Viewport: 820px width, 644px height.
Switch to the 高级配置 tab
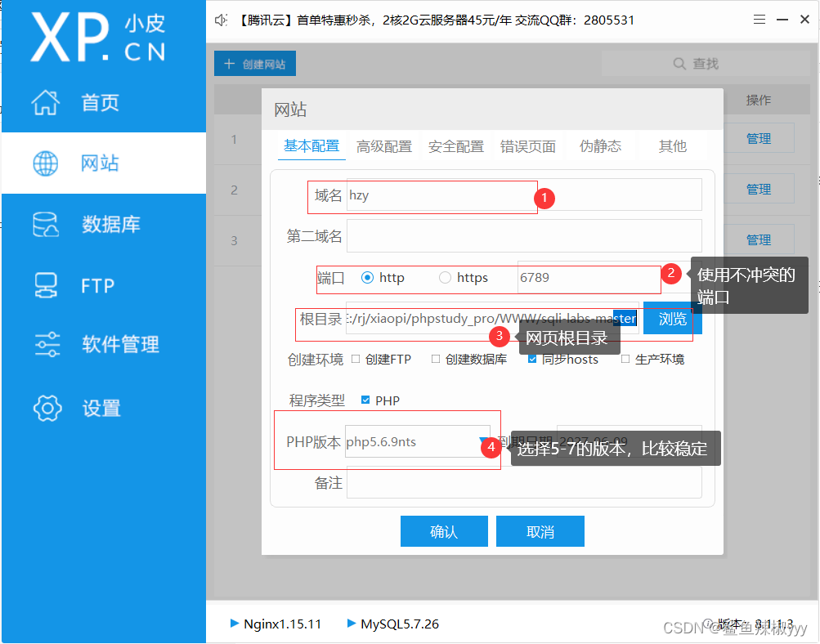(x=383, y=145)
